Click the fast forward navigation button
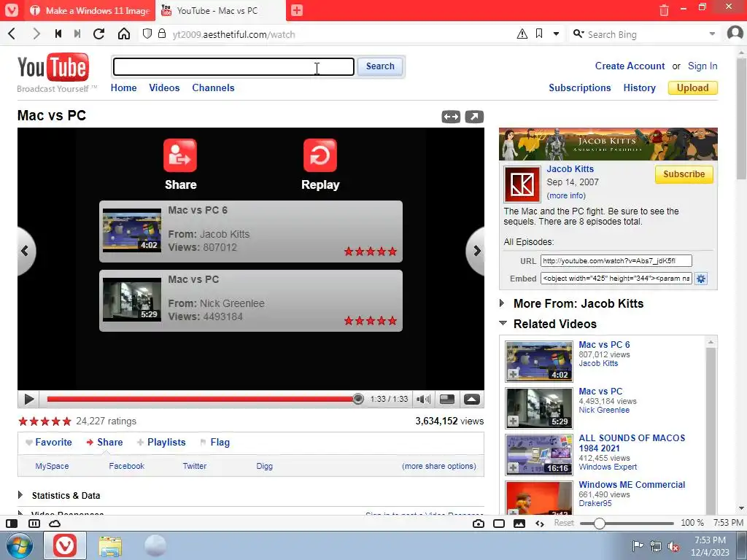This screenshot has height=560, width=747. 77,34
